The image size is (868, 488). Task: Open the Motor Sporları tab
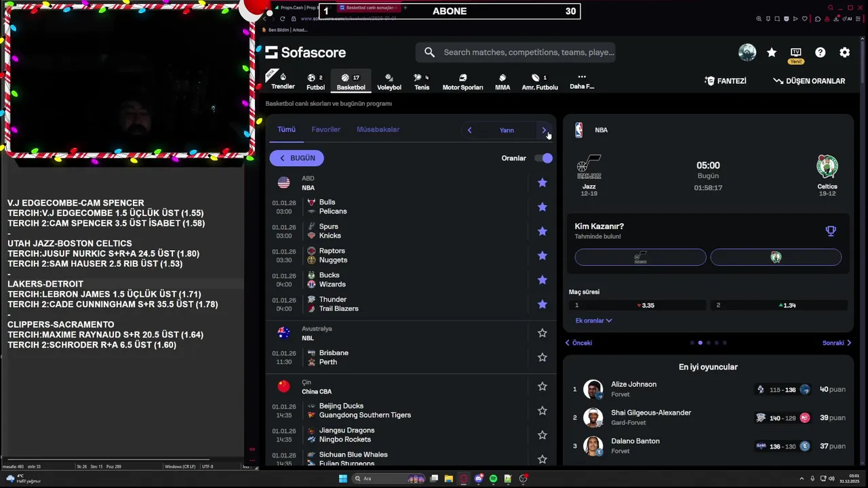462,81
